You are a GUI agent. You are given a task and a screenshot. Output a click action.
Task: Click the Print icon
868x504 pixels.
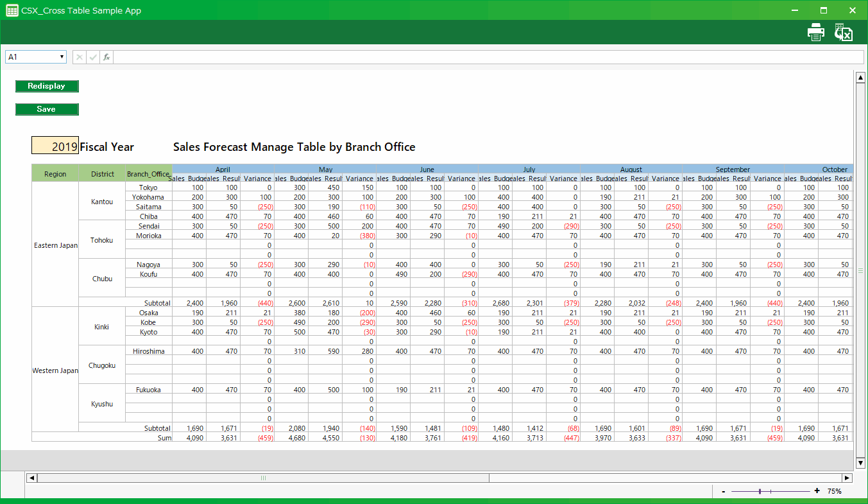coord(815,32)
